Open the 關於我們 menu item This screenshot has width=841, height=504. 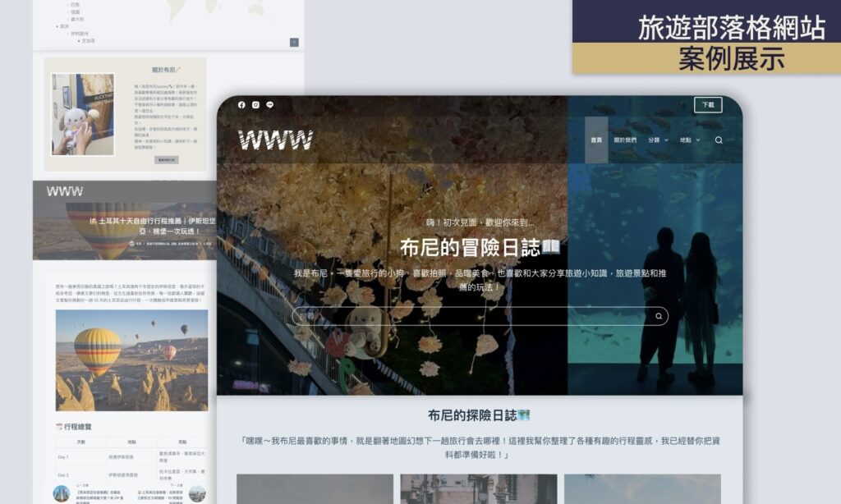click(x=625, y=140)
